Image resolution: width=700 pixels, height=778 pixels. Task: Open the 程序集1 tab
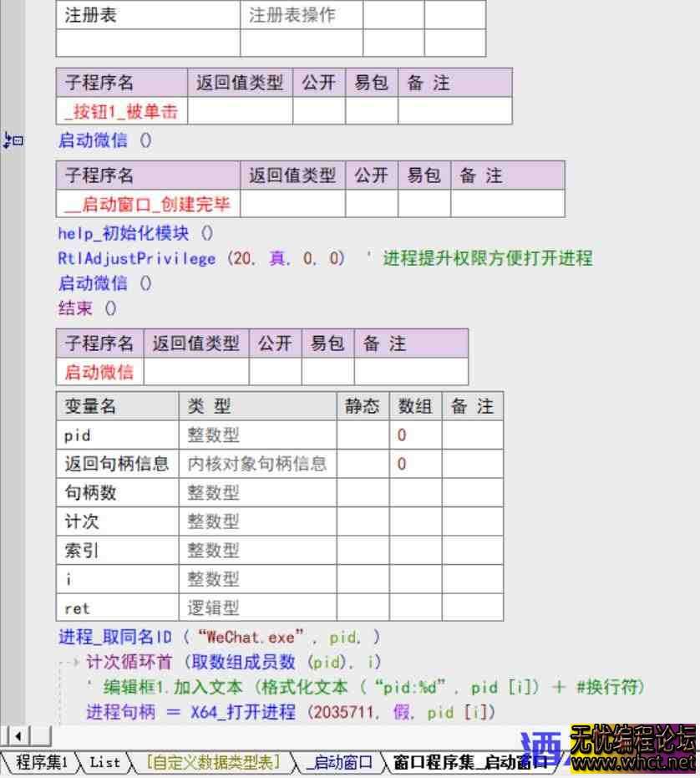(41, 761)
